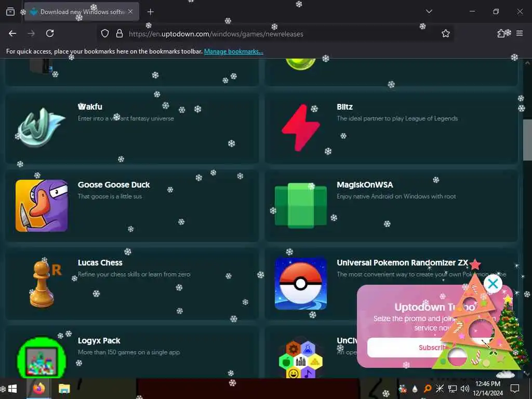
Task: Open Firefox View recent browsing
Action: click(10, 11)
